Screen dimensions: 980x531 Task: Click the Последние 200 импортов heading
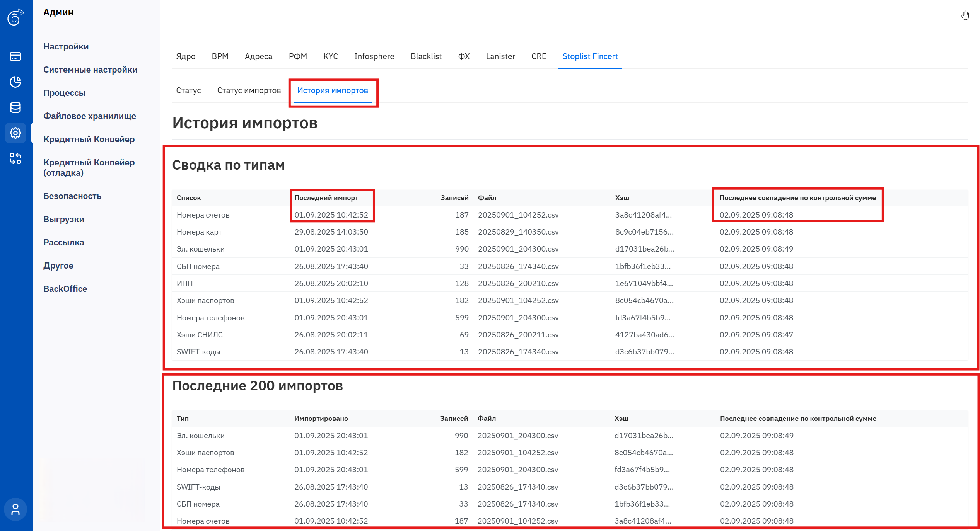[x=258, y=386]
